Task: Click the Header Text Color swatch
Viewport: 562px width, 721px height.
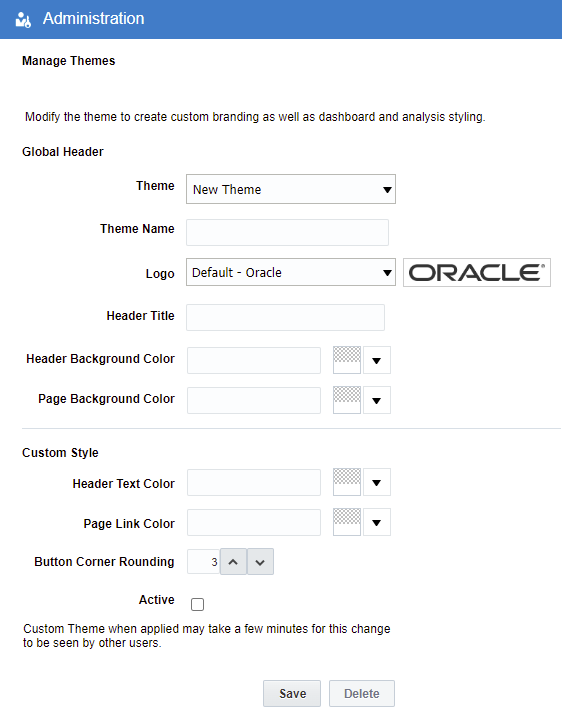Action: point(347,482)
